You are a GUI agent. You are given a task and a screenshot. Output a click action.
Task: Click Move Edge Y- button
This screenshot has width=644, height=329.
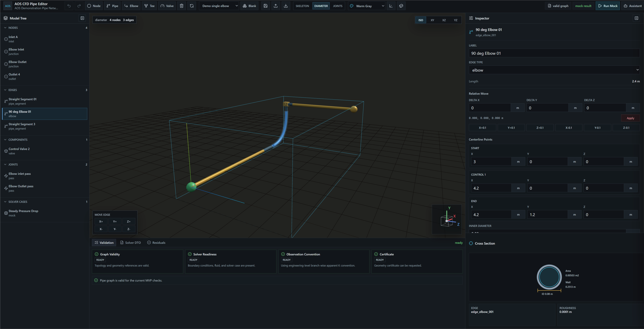[115, 229]
